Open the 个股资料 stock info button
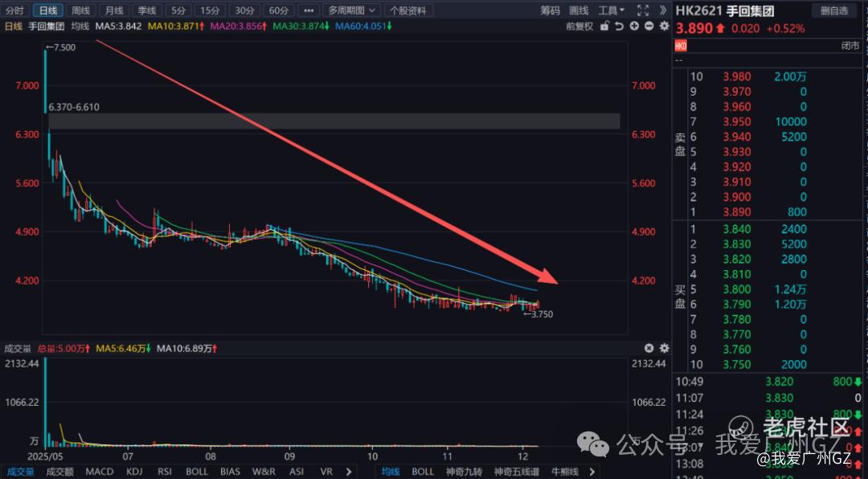This screenshot has height=479, width=868. (409, 10)
